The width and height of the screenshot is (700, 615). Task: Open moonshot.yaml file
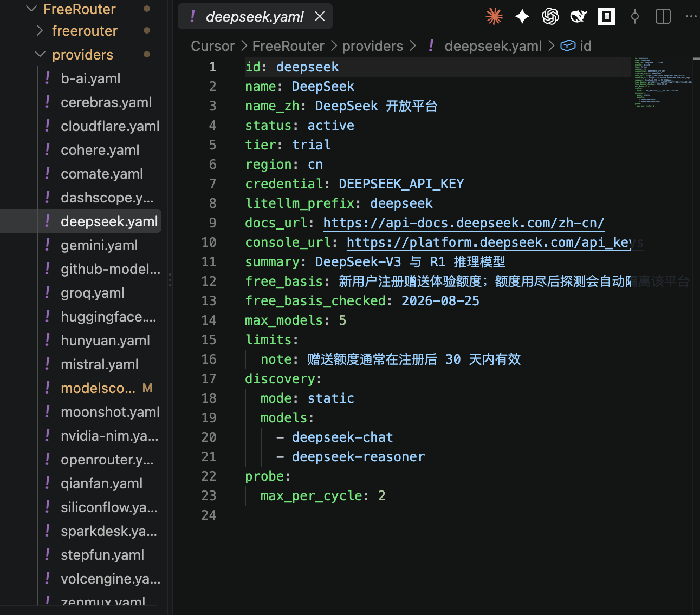(x=110, y=412)
